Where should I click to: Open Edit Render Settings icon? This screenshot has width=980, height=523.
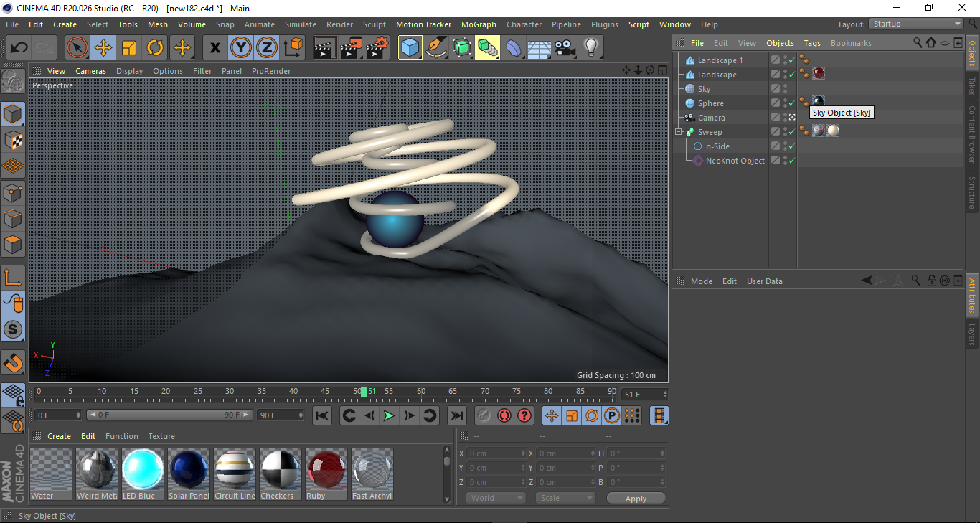click(x=377, y=48)
